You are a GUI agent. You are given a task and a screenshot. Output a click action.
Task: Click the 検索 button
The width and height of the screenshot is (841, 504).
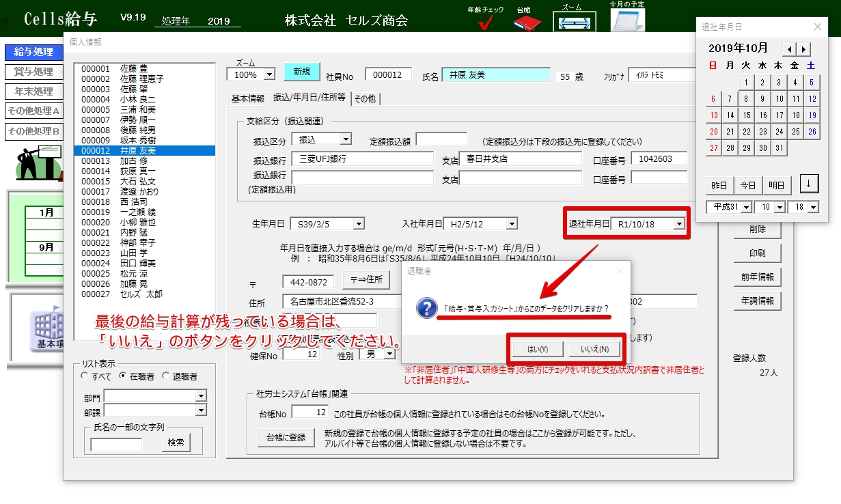coord(176,443)
